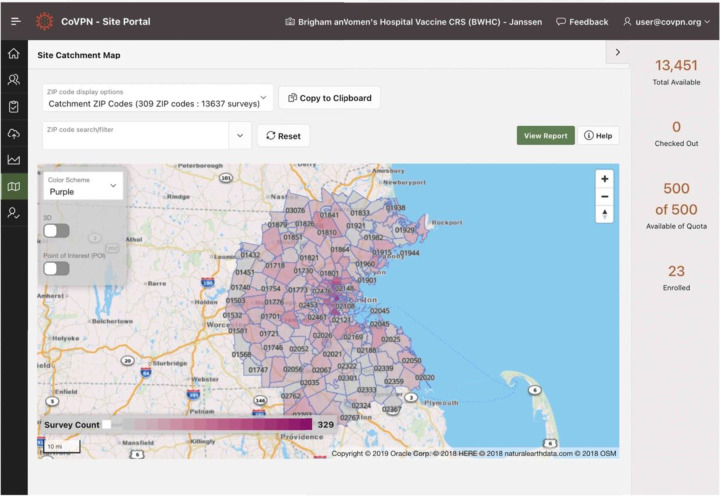The width and height of the screenshot is (720, 496).
Task: Click the cloud upload sidebar icon
Action: coord(14,133)
